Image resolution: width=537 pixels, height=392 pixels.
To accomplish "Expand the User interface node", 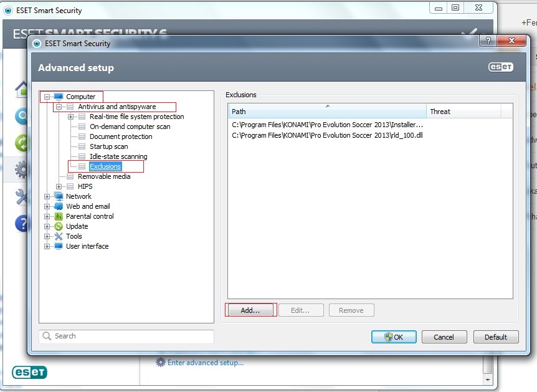I will (x=47, y=246).
